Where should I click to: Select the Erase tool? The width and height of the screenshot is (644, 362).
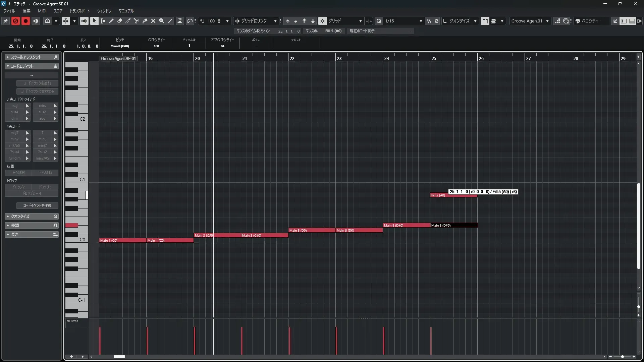[x=120, y=21]
